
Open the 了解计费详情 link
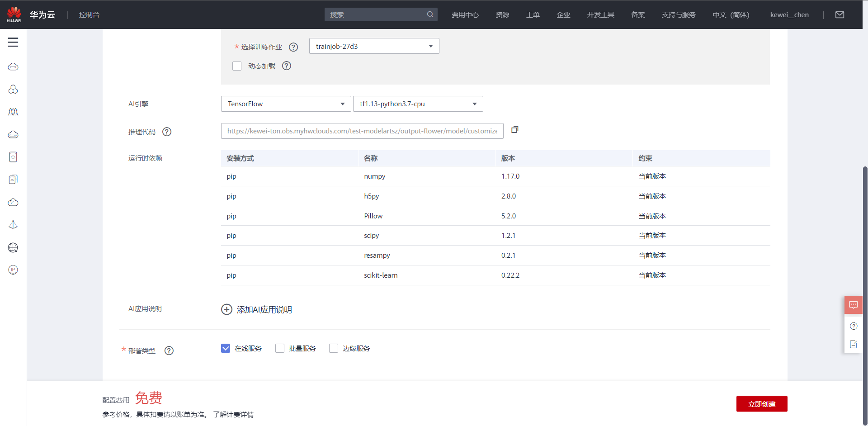pyautogui.click(x=233, y=414)
